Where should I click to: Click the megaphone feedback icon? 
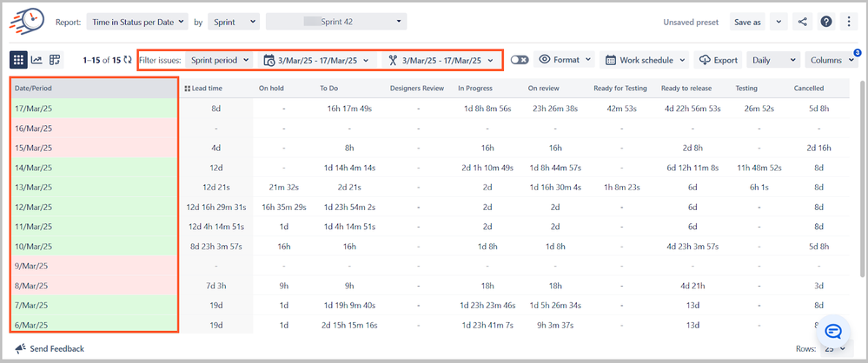coord(21,348)
